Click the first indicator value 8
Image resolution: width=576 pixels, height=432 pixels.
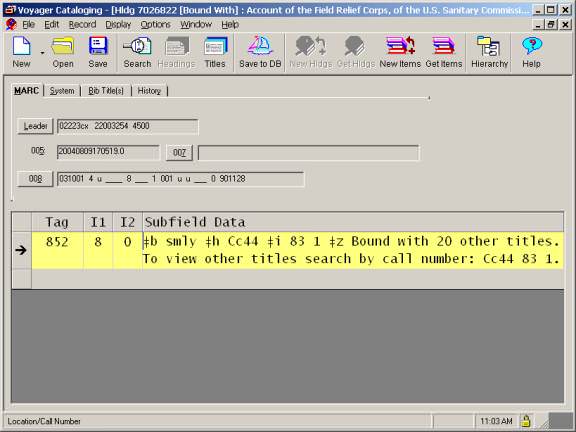click(98, 250)
